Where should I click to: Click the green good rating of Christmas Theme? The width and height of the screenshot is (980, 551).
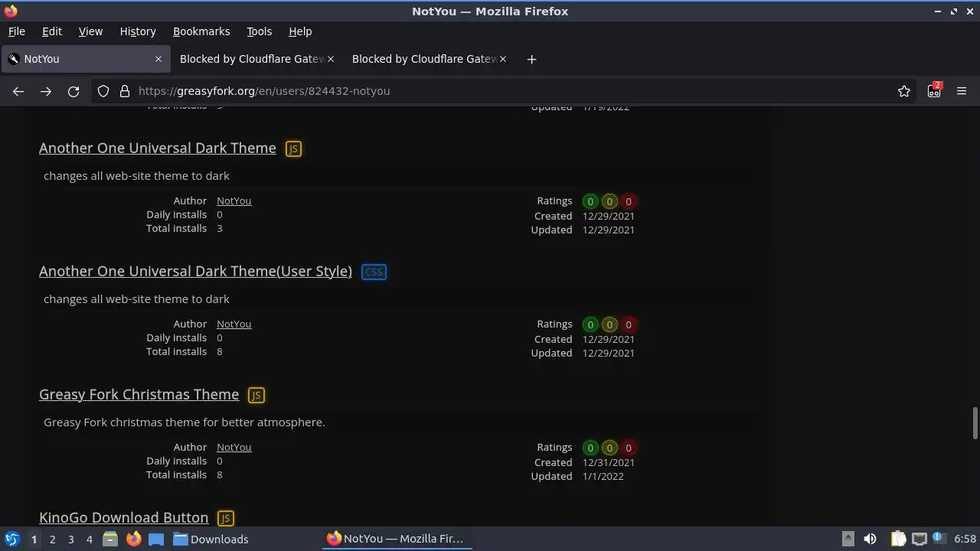[x=590, y=448]
